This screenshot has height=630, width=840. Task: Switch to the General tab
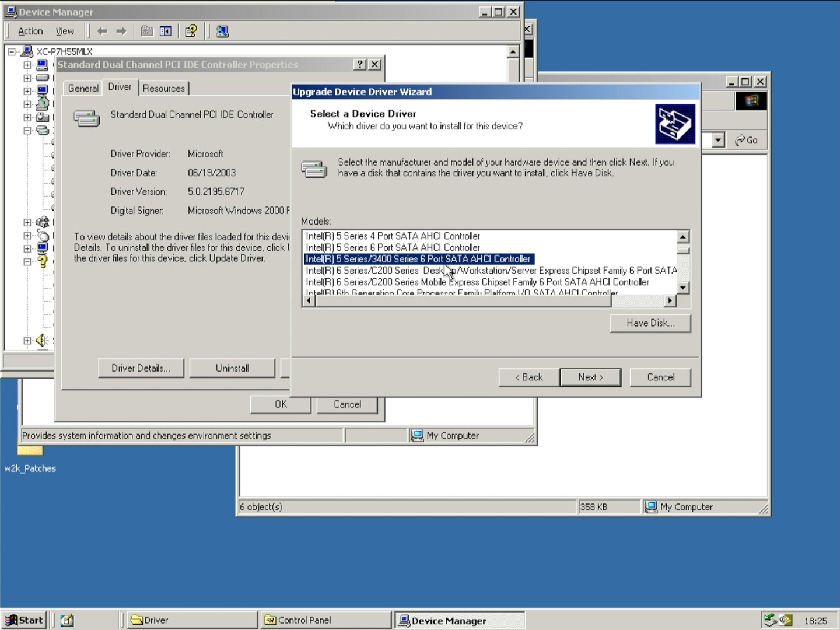click(x=83, y=88)
